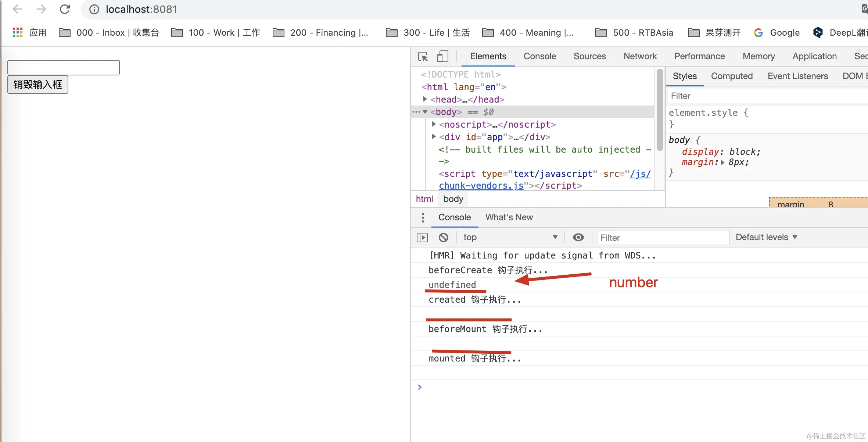Click the inspect element picker icon
The width and height of the screenshot is (868, 442).
(x=423, y=57)
